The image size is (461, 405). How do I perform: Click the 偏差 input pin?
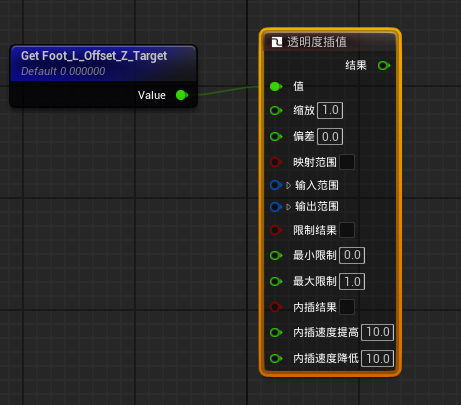tap(276, 136)
